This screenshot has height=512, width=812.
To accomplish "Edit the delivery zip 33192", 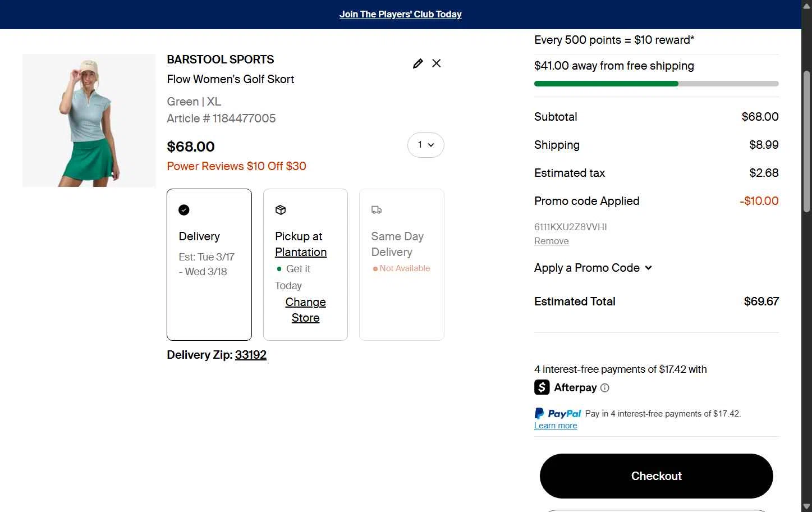I will (x=250, y=355).
